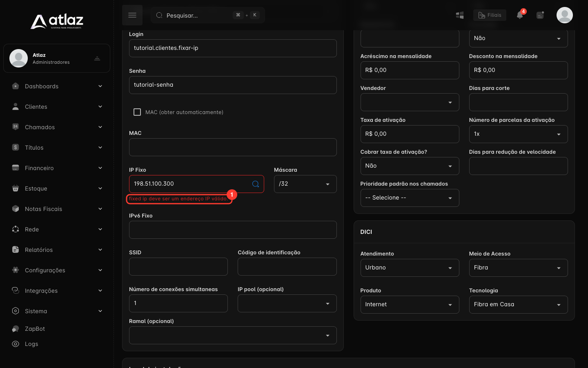Click the Atlaz logo

tap(57, 21)
